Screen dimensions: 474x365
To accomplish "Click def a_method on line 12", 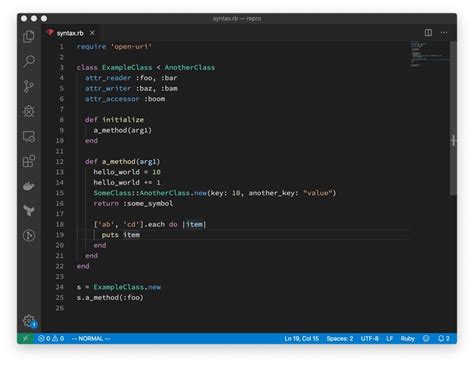I will (x=110, y=162).
